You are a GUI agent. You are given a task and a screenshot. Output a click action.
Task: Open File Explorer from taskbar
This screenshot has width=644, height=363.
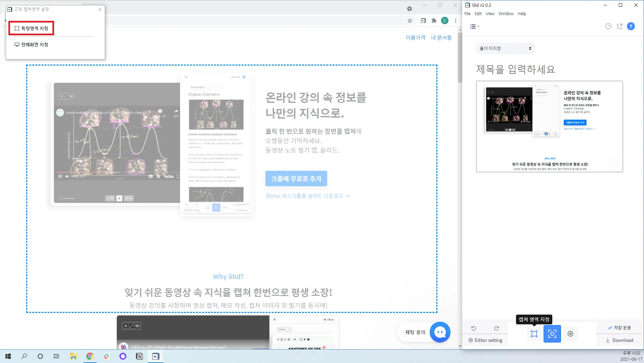[x=73, y=356]
